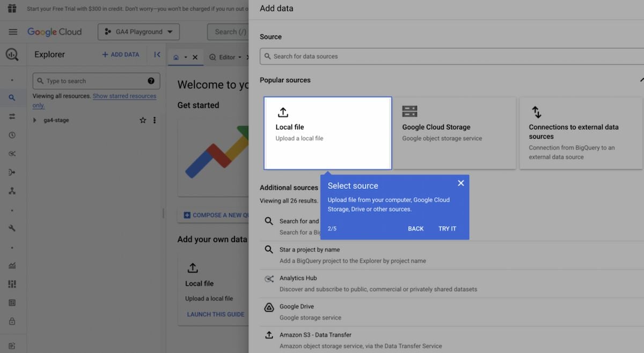Close the Select source tooltip
Viewport: 644px width, 353px height.
point(460,183)
